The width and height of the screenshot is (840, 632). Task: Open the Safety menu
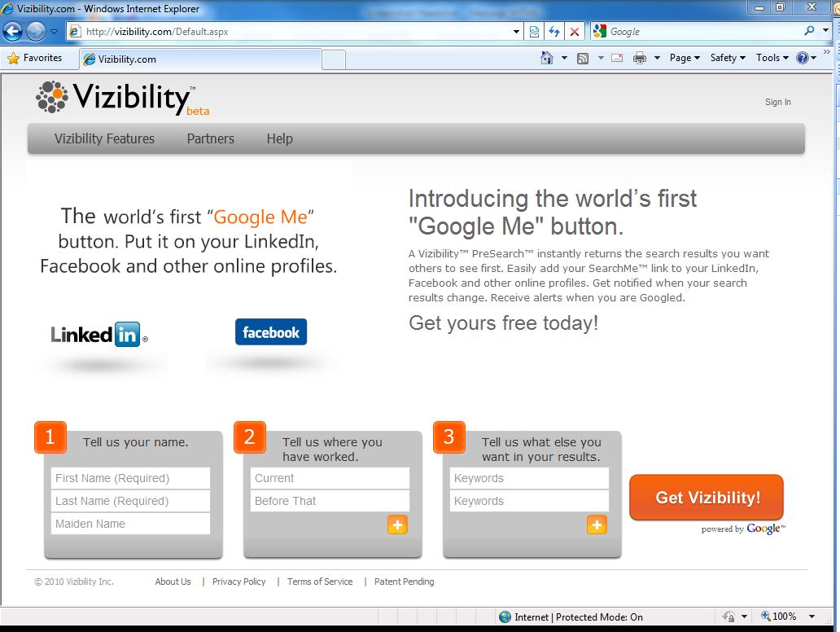728,58
